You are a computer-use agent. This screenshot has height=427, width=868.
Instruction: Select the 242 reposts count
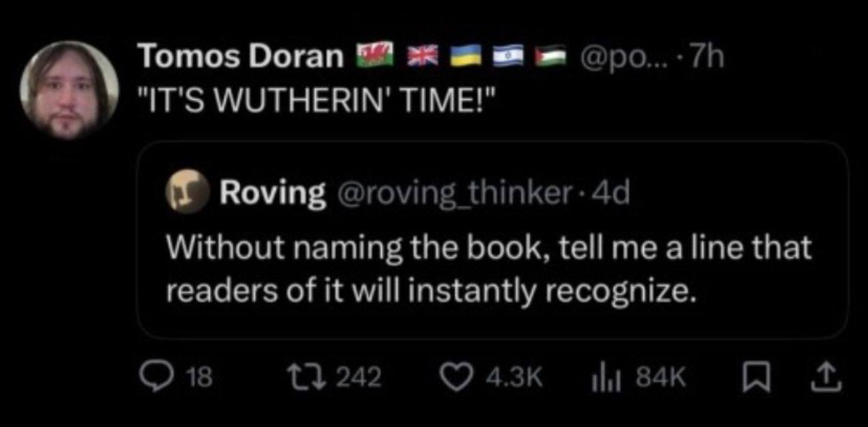tap(361, 375)
